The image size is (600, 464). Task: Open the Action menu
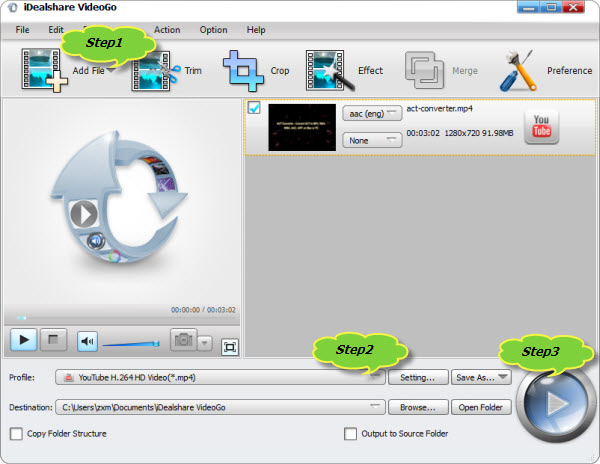tap(167, 30)
